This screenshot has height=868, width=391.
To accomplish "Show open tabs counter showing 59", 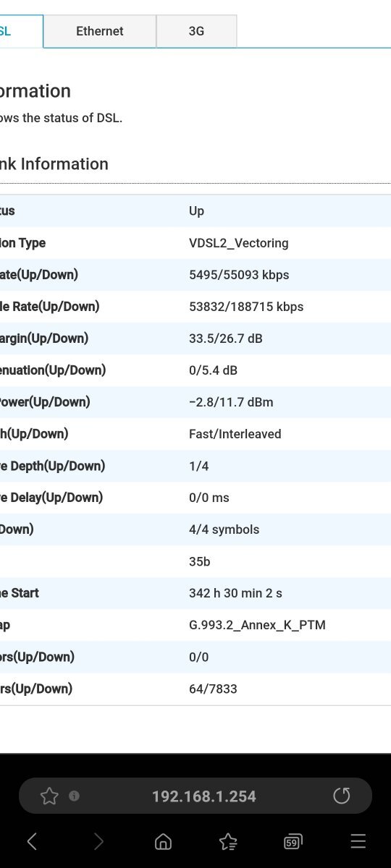I will (x=293, y=841).
